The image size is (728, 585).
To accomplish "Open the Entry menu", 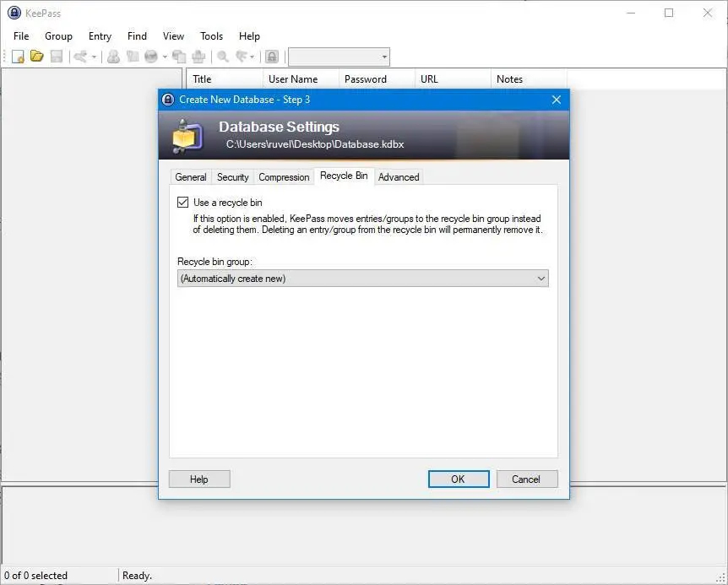I will click(x=100, y=36).
